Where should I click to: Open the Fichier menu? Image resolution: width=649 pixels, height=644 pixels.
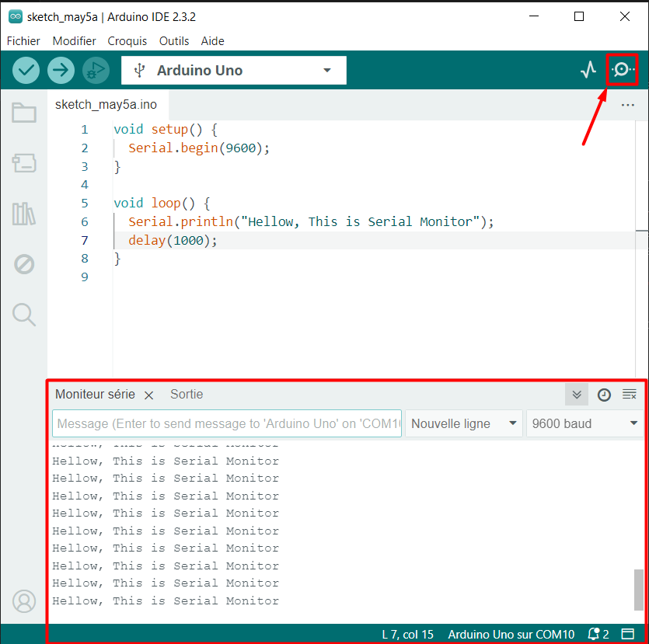pos(23,41)
